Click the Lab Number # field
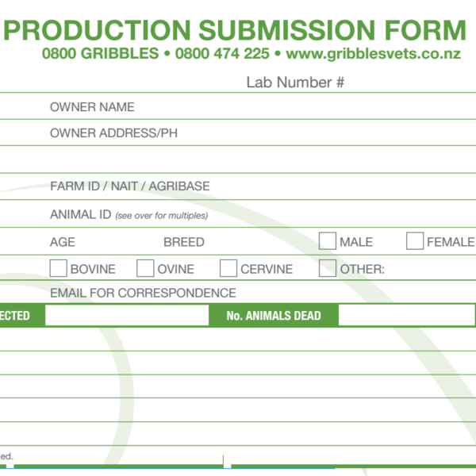476x476 pixels. pos(411,83)
